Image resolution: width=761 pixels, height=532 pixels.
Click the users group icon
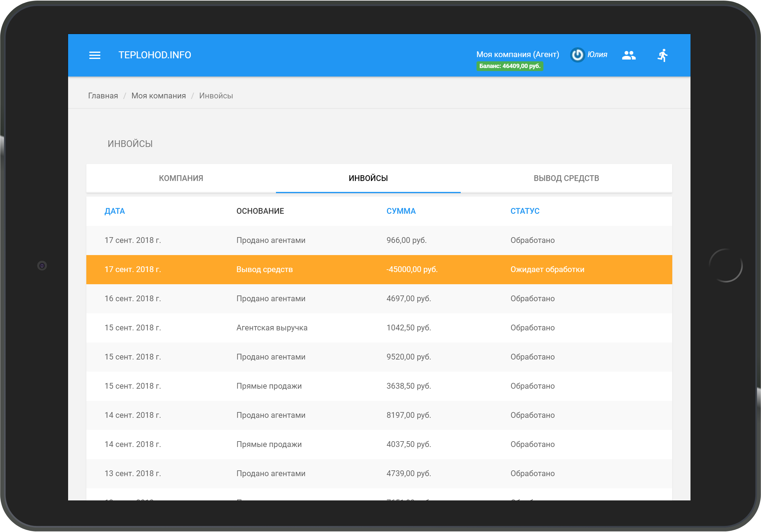pyautogui.click(x=628, y=55)
